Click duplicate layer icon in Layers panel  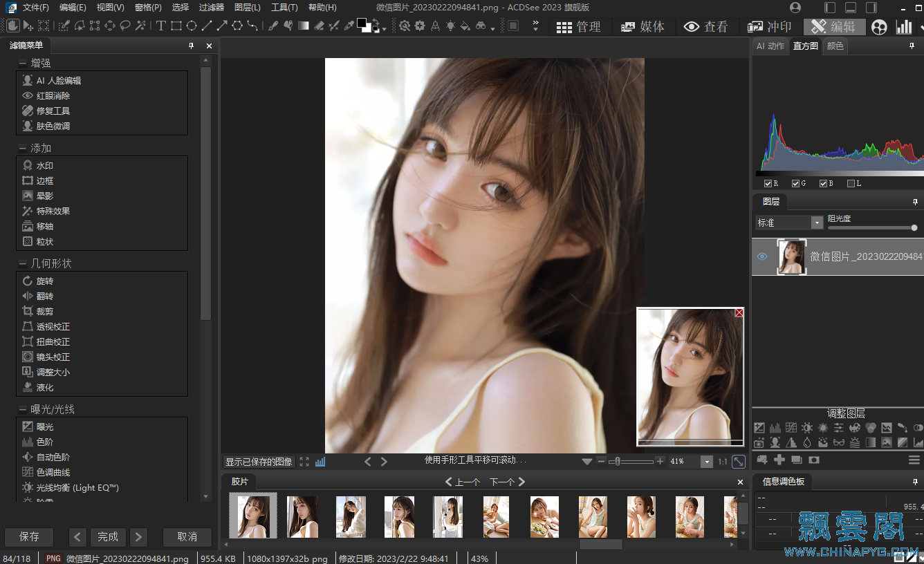click(x=797, y=460)
